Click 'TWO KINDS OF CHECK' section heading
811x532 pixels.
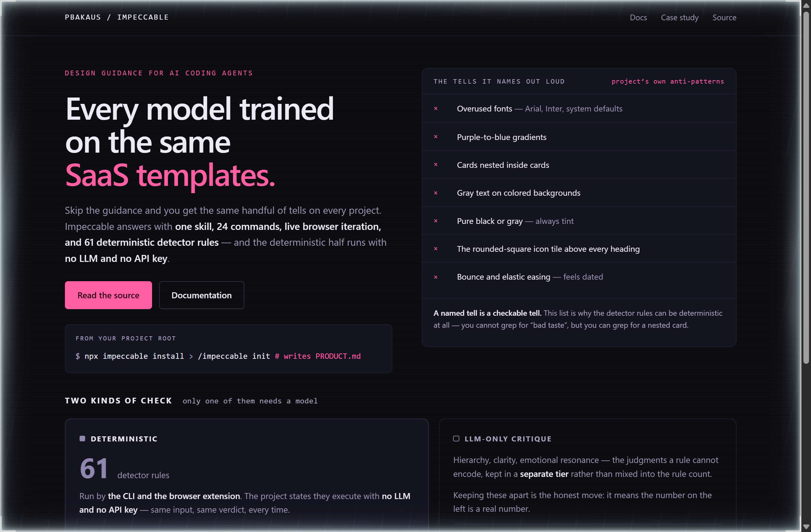point(118,401)
